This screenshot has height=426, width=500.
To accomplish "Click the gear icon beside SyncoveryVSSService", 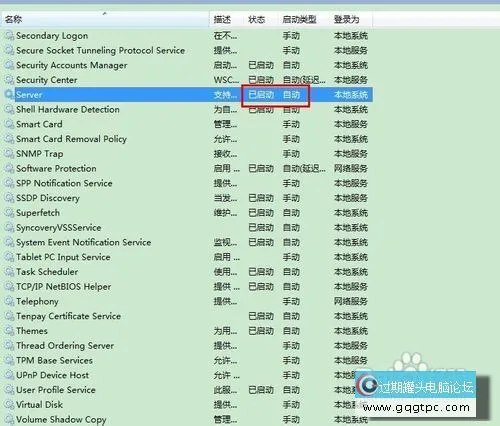I will 9,227.
